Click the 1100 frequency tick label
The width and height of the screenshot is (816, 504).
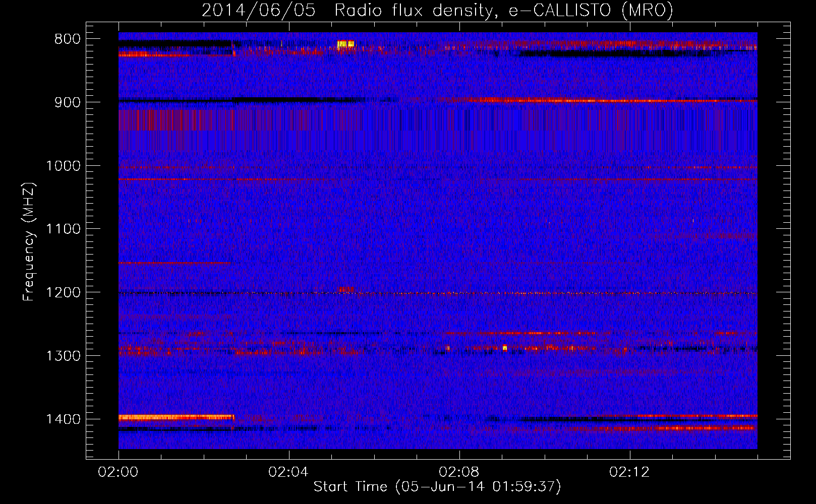click(x=63, y=229)
